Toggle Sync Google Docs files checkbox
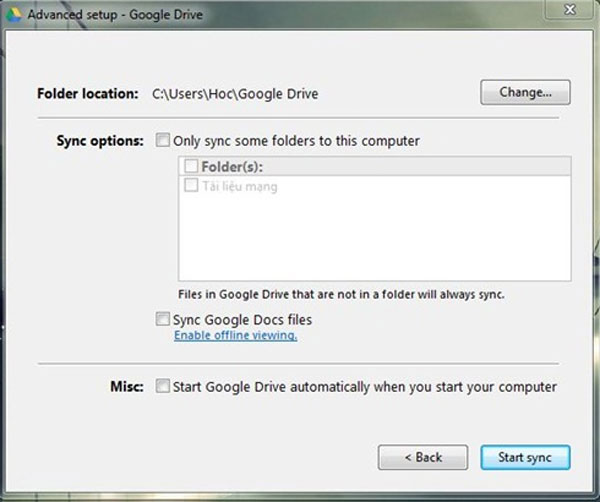The image size is (600, 502). pyautogui.click(x=162, y=319)
